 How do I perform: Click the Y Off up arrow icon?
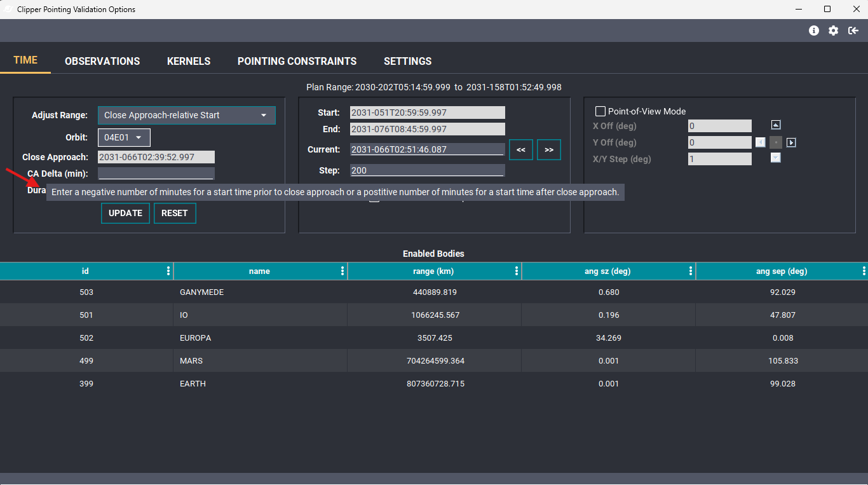coord(776,125)
